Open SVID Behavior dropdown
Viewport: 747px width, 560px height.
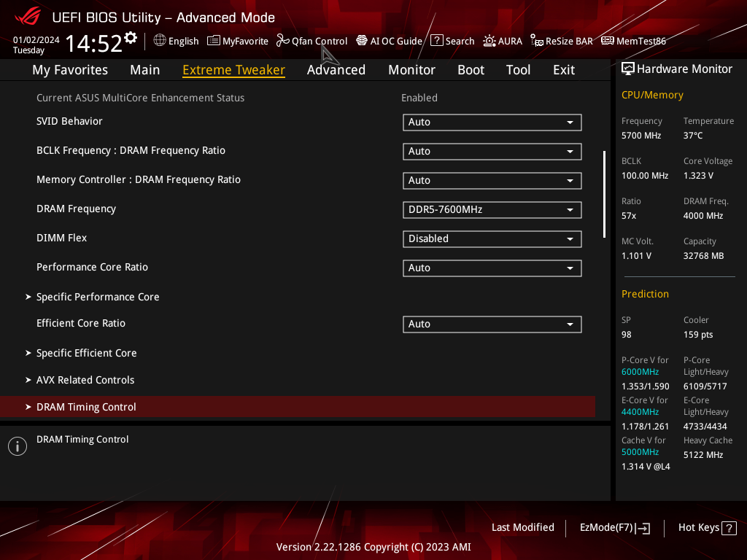coord(492,122)
